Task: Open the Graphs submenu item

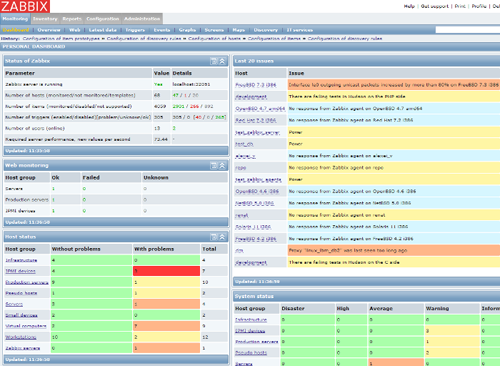Action: pyautogui.click(x=187, y=30)
